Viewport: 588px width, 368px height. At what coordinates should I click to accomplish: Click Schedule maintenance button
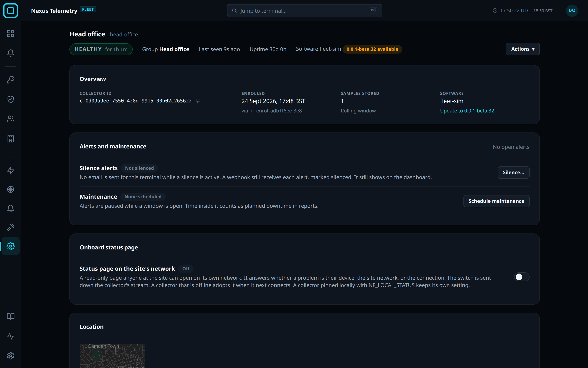496,201
